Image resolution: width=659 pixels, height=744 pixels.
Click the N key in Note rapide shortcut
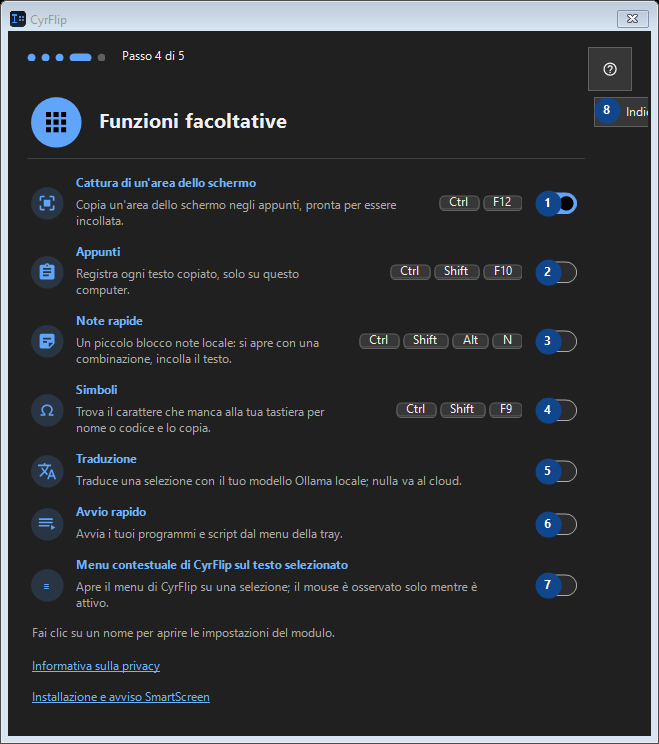507,341
